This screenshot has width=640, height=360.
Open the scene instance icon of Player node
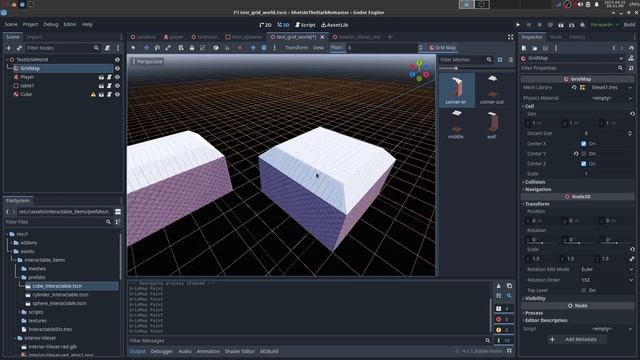tap(101, 77)
